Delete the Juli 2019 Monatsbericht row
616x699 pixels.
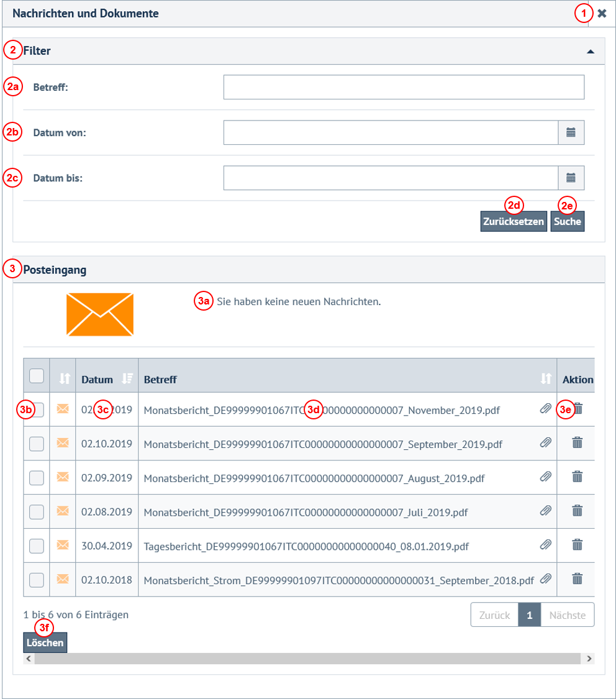(577, 511)
